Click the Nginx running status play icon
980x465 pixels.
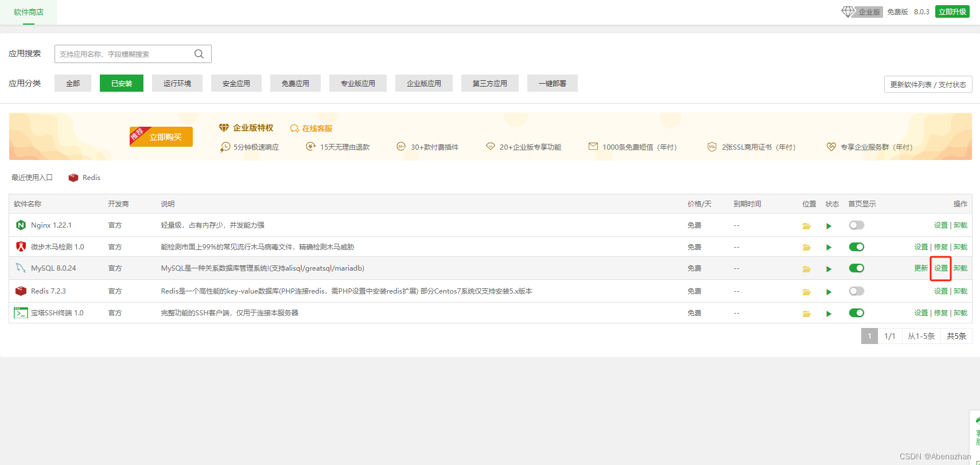[x=829, y=226]
